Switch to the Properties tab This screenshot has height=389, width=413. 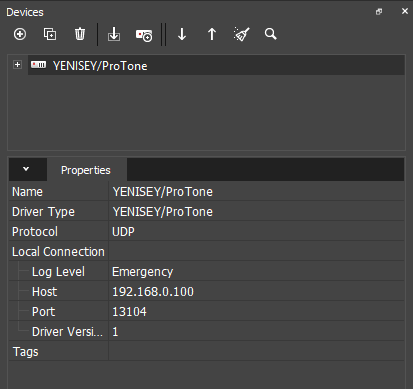point(86,170)
